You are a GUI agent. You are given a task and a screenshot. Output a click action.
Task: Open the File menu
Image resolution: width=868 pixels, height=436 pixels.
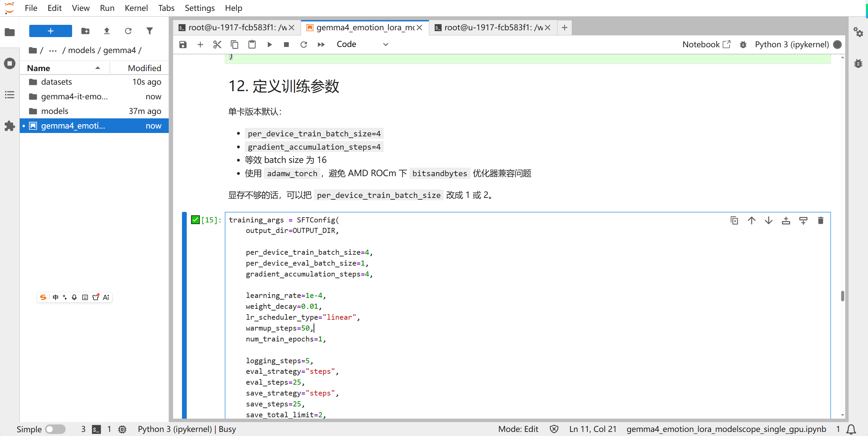point(31,8)
